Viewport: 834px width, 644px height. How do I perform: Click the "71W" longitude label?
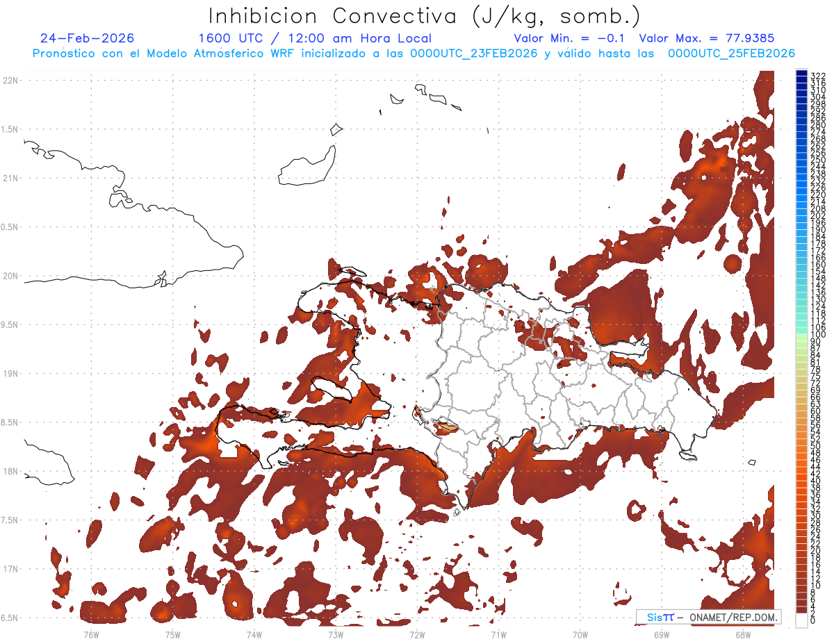(498, 634)
